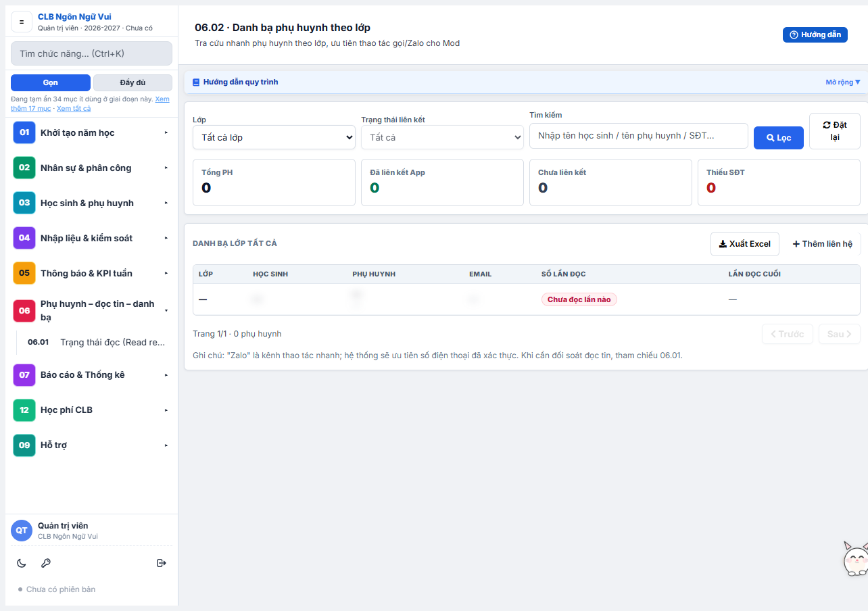Click the red 06 badge for Phụ huynh section
The height and width of the screenshot is (611, 868).
coord(24,311)
